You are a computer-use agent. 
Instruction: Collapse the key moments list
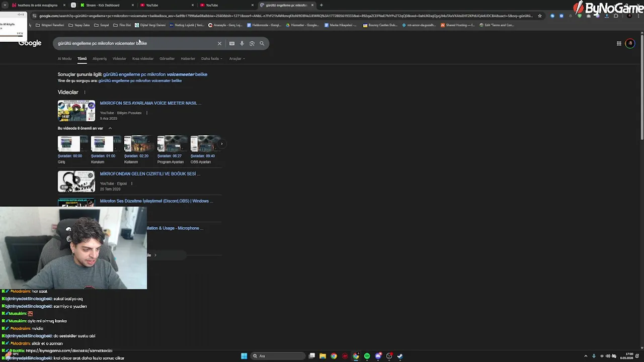[110, 128]
